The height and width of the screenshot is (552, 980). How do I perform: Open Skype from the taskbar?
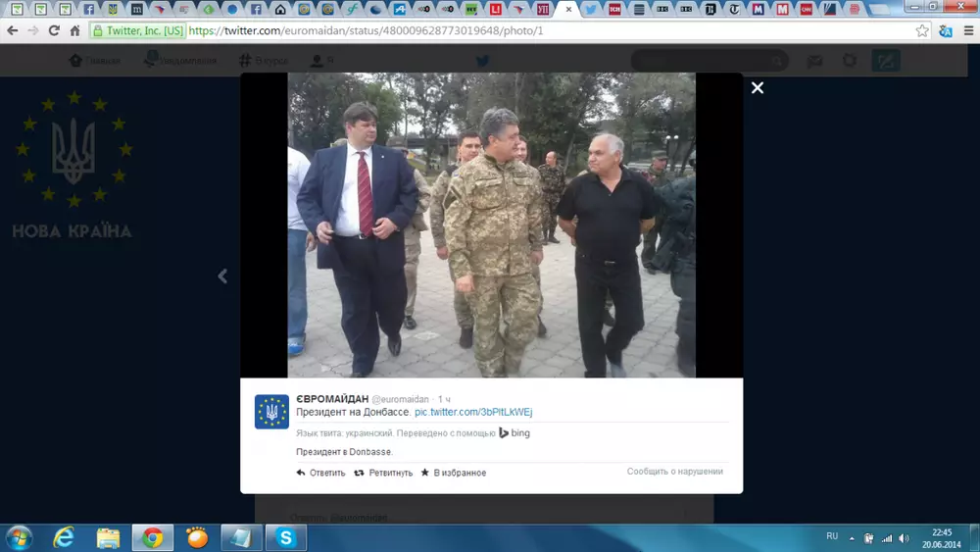tap(286, 537)
